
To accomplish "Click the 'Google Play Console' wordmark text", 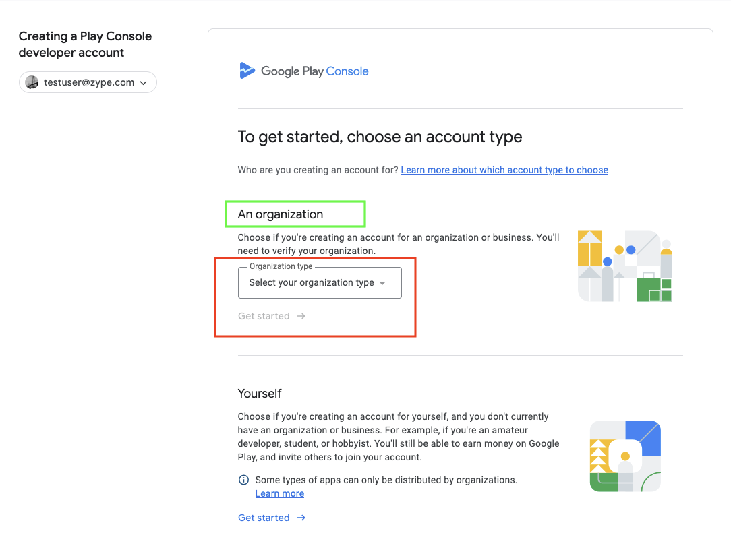I will (x=315, y=71).
